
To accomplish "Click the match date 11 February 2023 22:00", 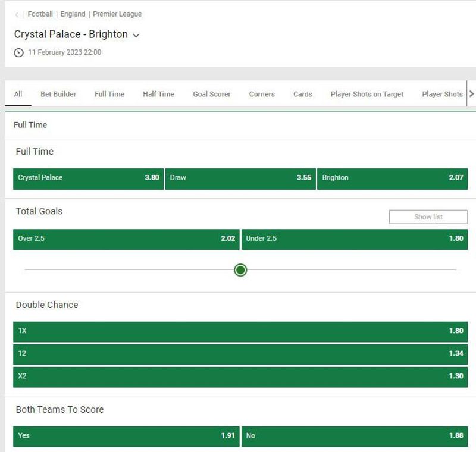I will coord(65,52).
